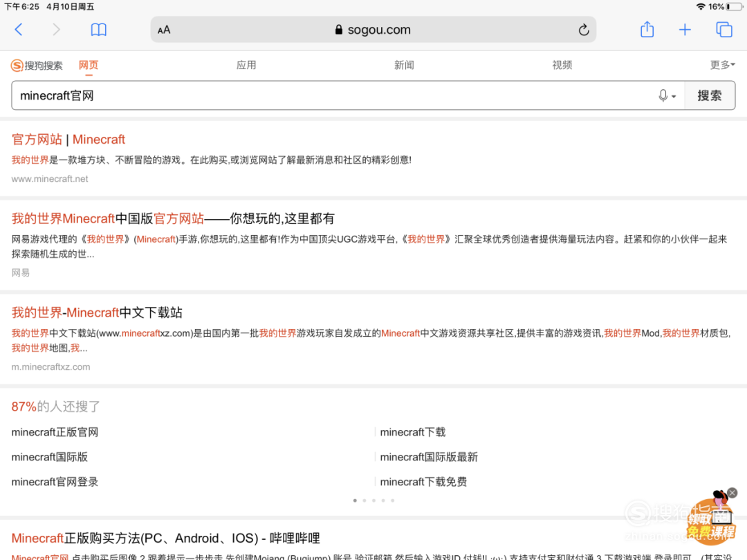The width and height of the screenshot is (747, 560).
Task: Open the Share sheet icon
Action: pyautogui.click(x=647, y=30)
